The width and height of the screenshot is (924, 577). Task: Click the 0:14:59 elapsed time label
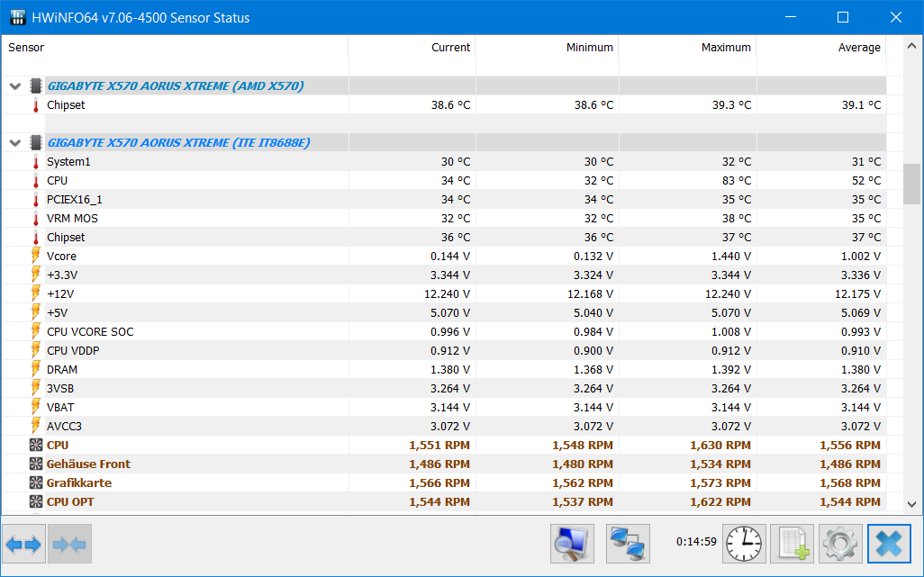696,542
